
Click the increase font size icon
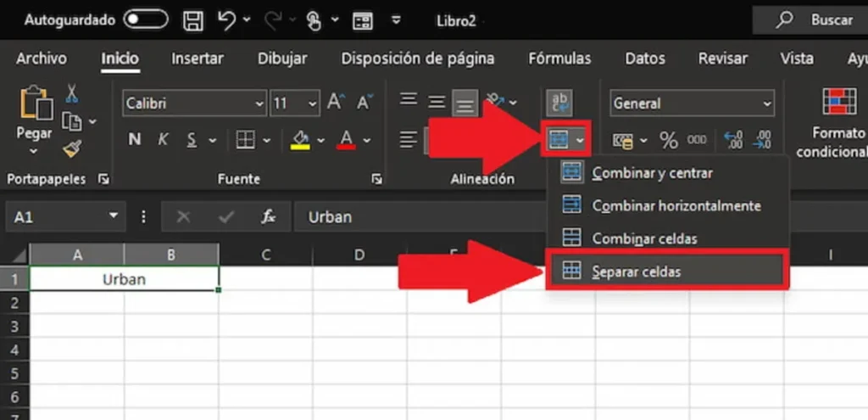click(x=336, y=102)
